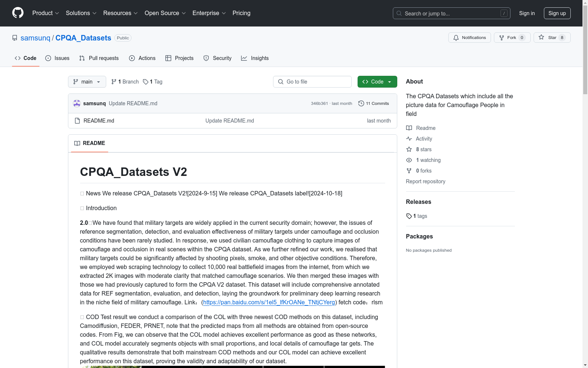Viewport: 588px width, 368px height.
Task: Open the Update README.md commit message link
Action: [133, 103]
